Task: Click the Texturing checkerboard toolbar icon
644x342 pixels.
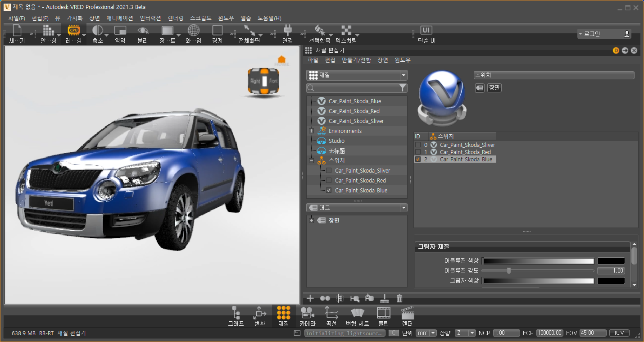Action: 346,31
